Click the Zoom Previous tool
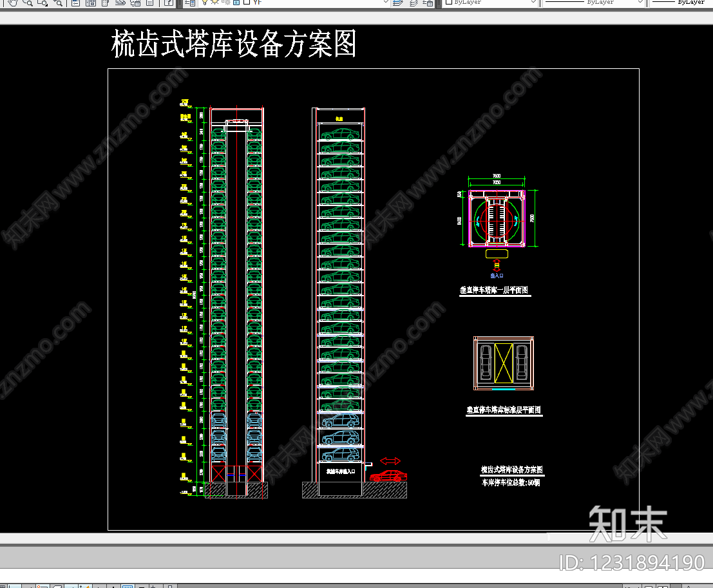The image size is (713, 588). pos(58,3)
